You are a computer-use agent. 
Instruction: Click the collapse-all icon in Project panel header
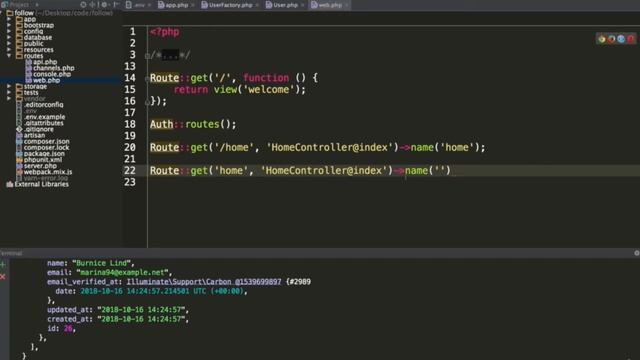pos(93,5)
